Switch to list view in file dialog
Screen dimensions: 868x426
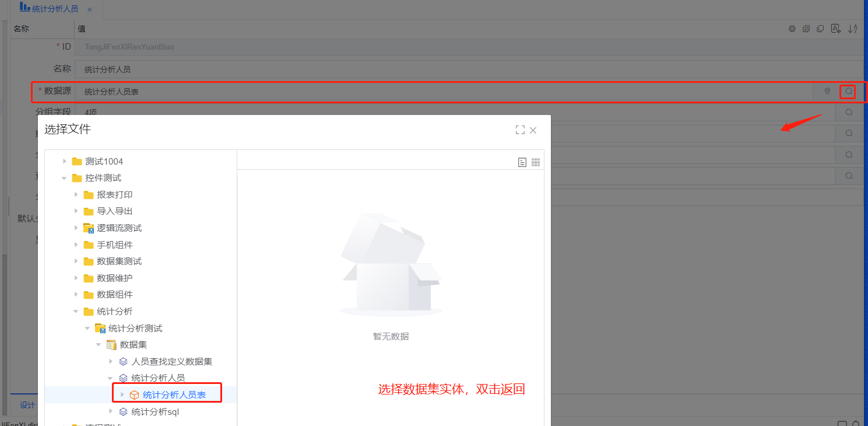522,163
